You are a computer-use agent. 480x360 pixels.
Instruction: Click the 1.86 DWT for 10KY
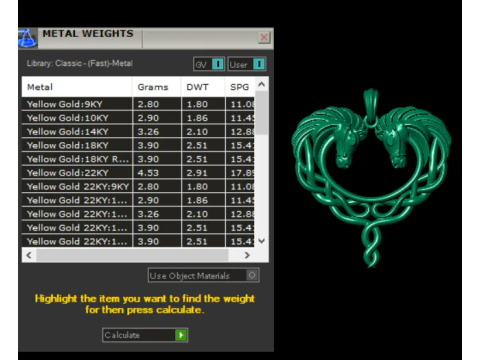tap(203, 118)
